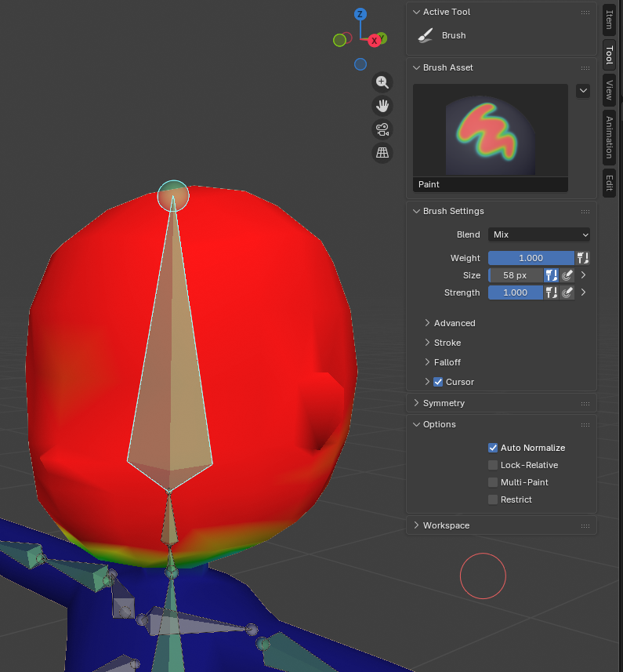
Task: Click the blue Z axis gizmo ball
Action: coord(360,14)
